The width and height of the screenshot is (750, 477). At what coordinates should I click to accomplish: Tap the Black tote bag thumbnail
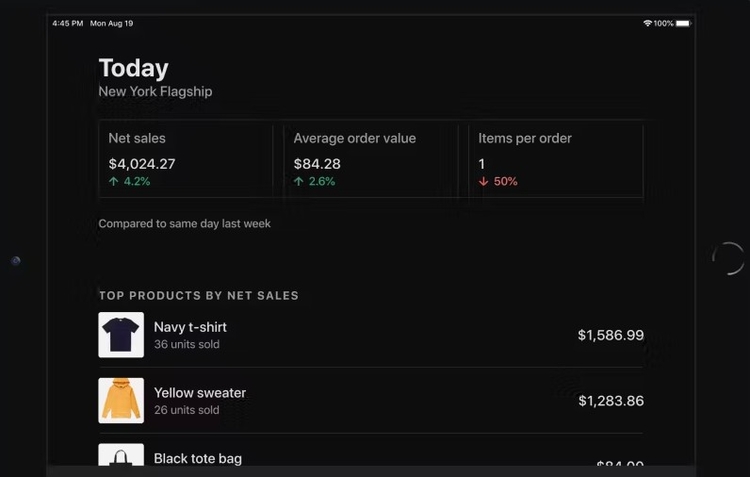click(x=121, y=456)
